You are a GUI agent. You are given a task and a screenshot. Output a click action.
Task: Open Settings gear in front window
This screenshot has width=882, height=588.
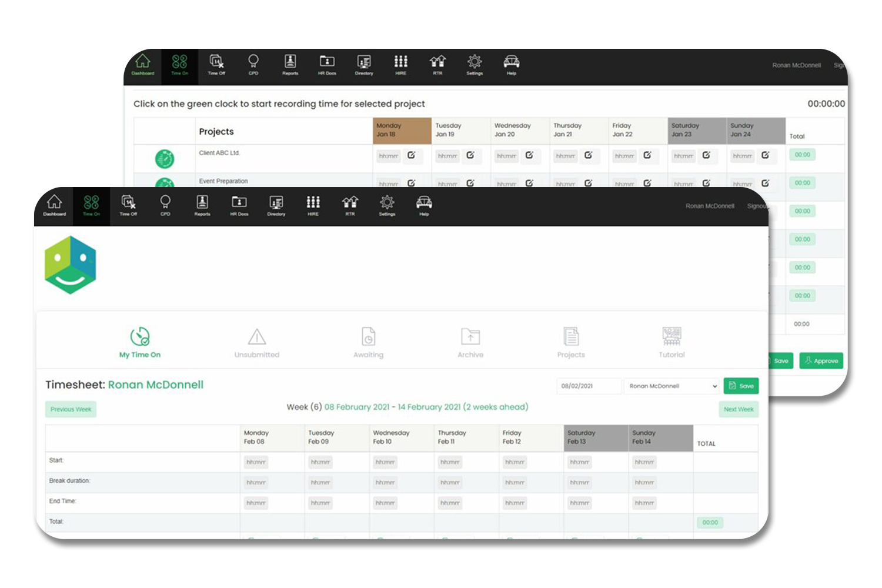(x=387, y=205)
